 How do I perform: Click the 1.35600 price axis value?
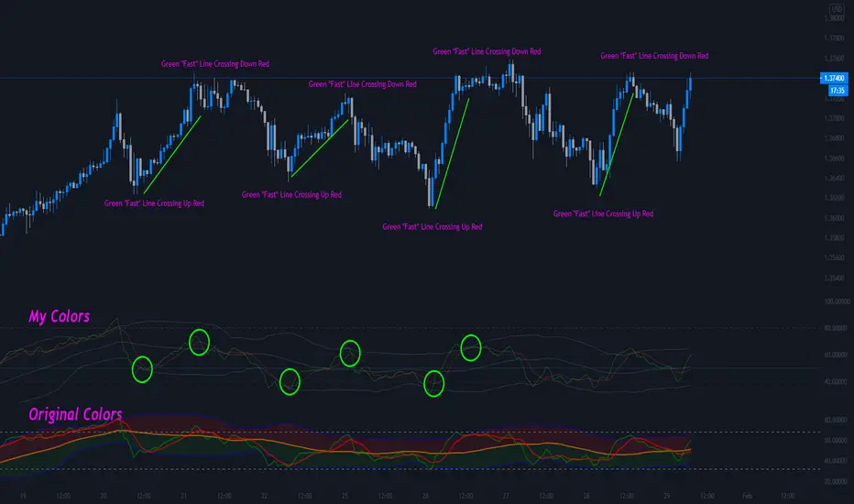(x=834, y=258)
